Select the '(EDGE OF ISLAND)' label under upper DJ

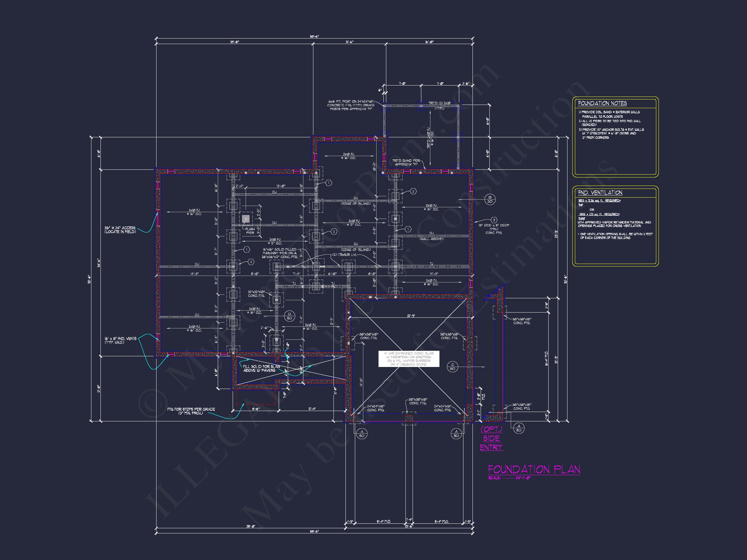[x=356, y=203]
